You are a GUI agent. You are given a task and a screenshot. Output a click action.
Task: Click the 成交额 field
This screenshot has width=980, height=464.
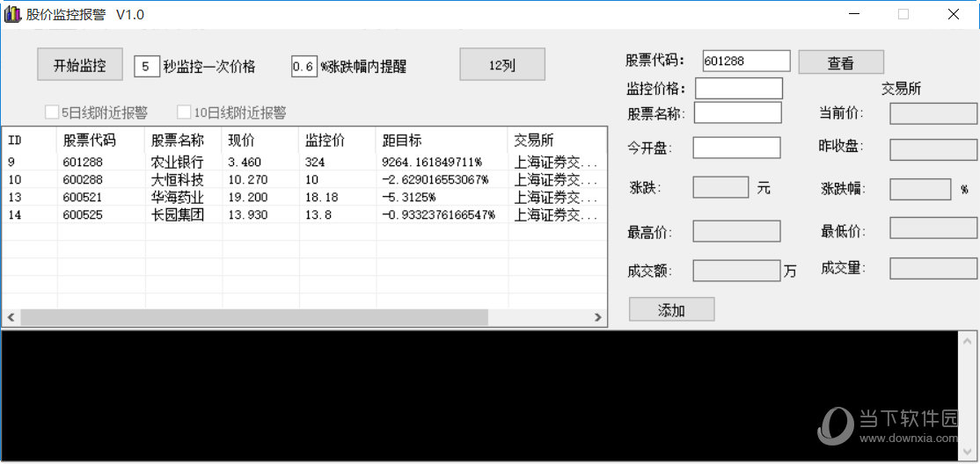[737, 271]
